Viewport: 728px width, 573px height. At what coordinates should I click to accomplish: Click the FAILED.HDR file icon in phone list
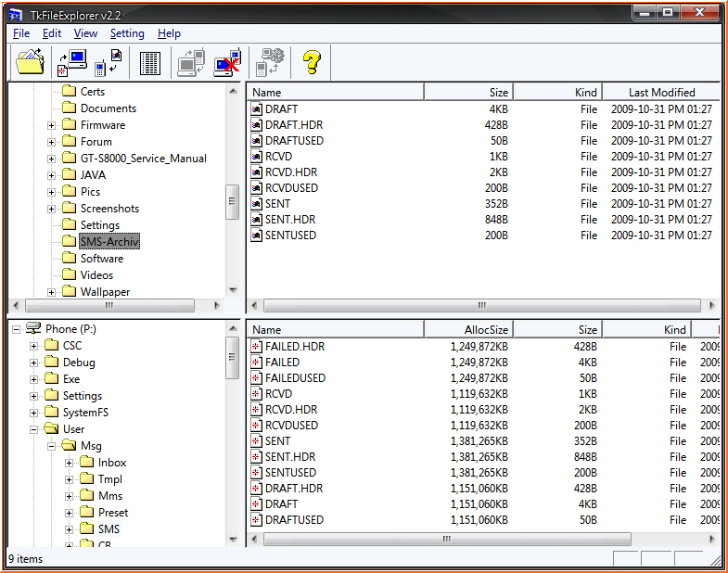click(256, 347)
